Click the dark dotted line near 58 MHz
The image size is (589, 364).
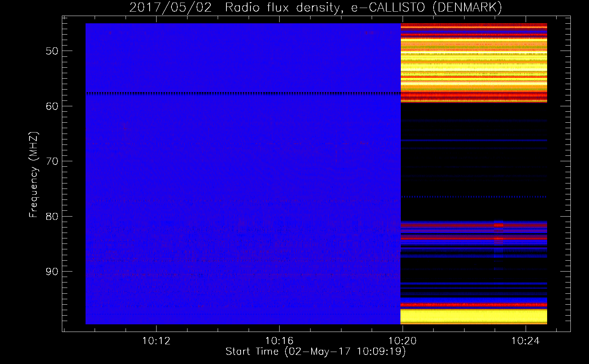tap(243, 94)
